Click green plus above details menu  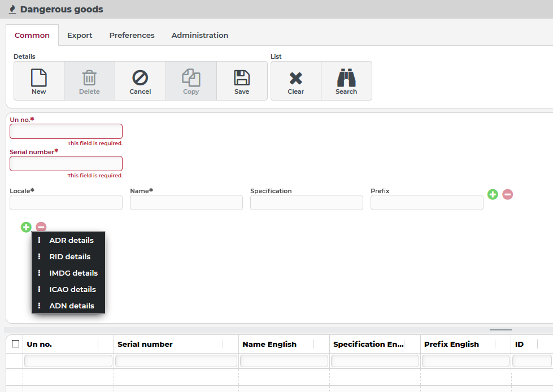pos(26,227)
